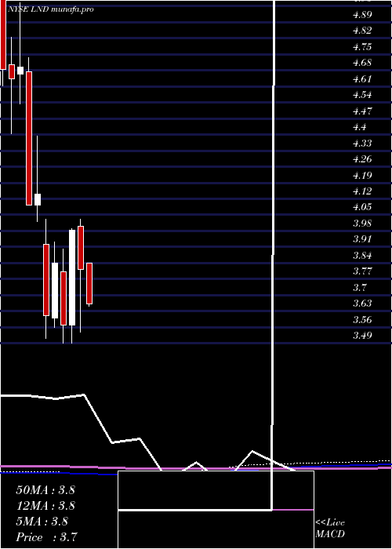
Task: Click the <<Live MACD label
Action: [x=330, y=529]
